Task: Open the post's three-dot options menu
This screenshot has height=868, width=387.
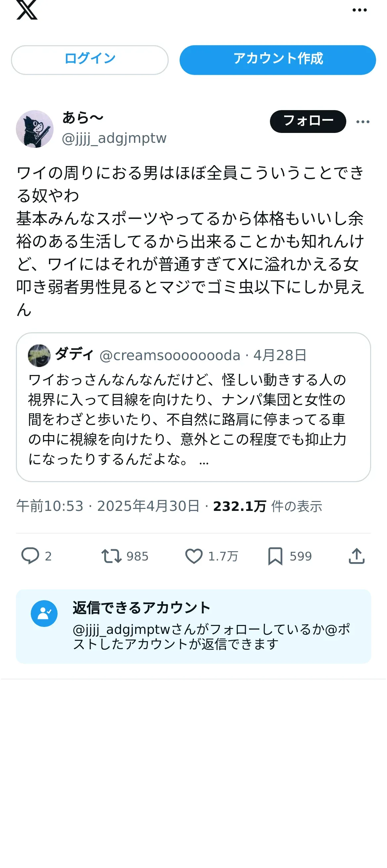Action: click(x=363, y=122)
